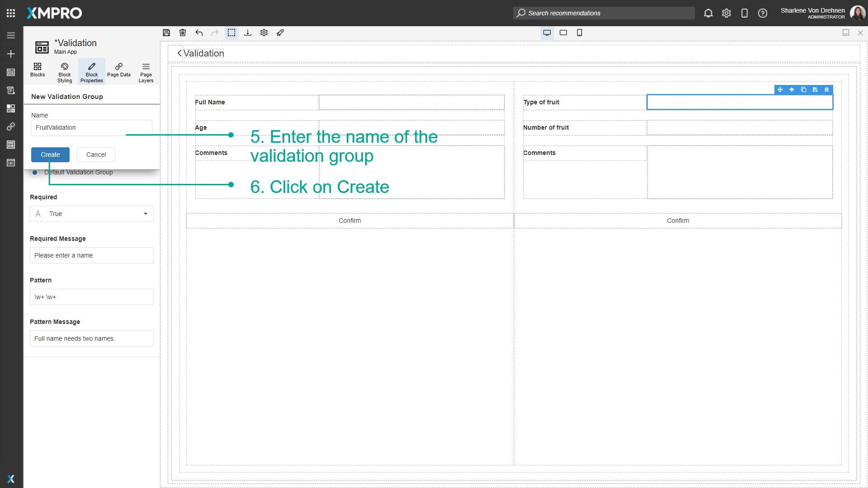Viewport: 868px width, 488px height.
Task: Duplicate the block using the copy icon overlay
Action: click(x=803, y=90)
